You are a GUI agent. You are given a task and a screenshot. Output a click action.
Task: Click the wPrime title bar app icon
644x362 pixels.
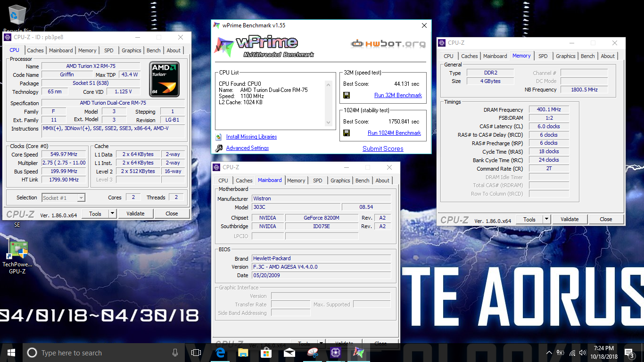(x=216, y=25)
